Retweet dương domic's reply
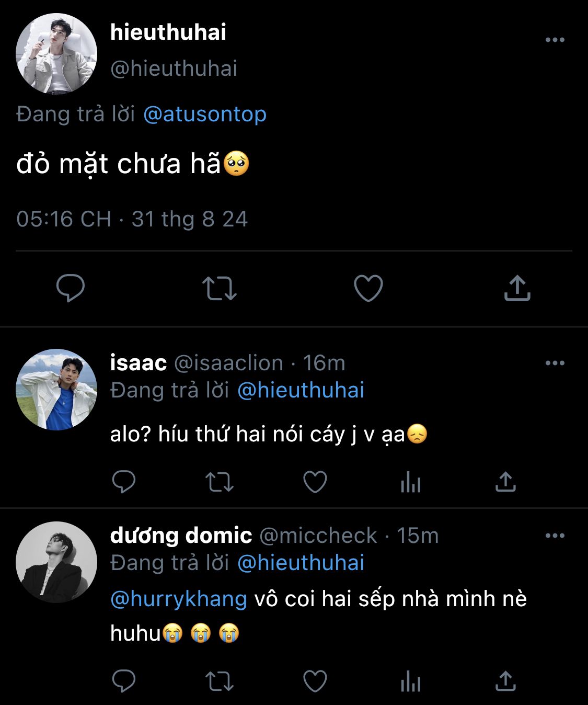This screenshot has width=588, height=705. coord(220,681)
